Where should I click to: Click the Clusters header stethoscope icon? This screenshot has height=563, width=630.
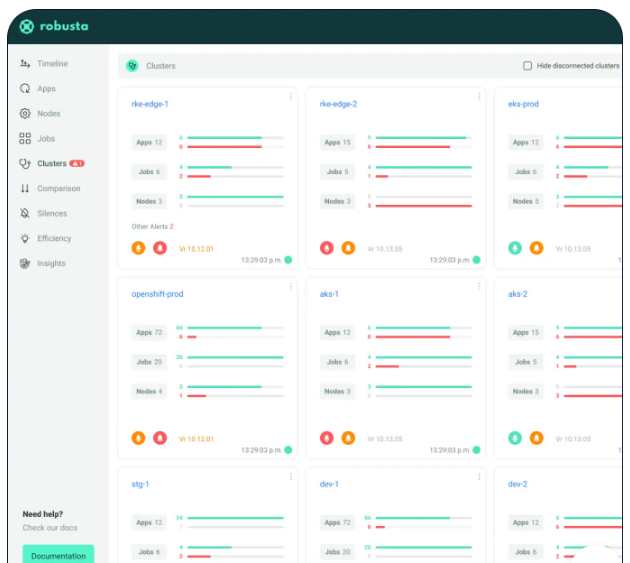132,66
